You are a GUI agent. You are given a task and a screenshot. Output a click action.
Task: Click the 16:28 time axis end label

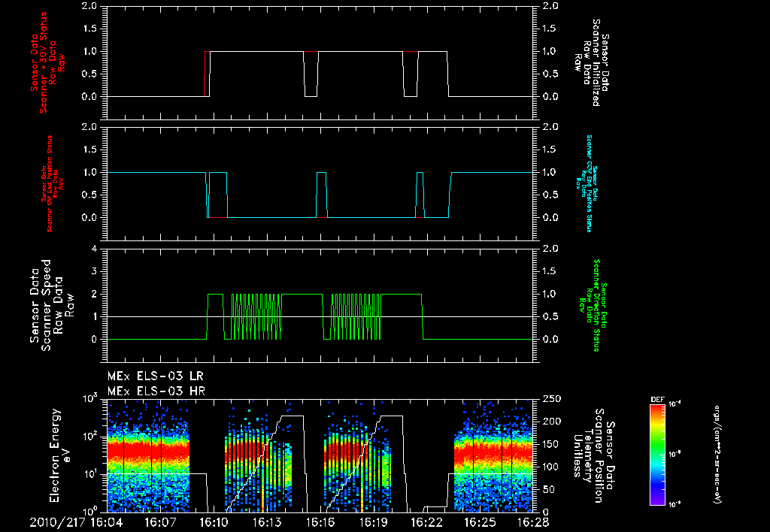pos(534,523)
